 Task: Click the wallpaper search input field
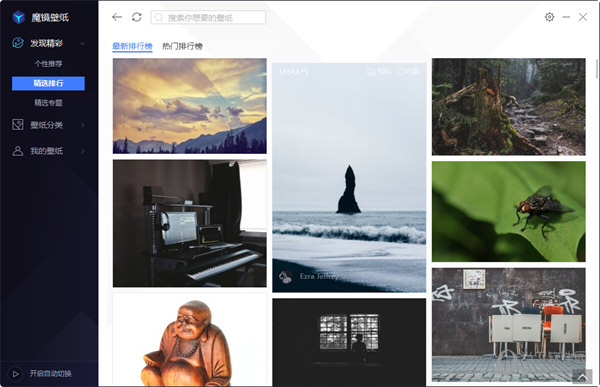pyautogui.click(x=209, y=18)
